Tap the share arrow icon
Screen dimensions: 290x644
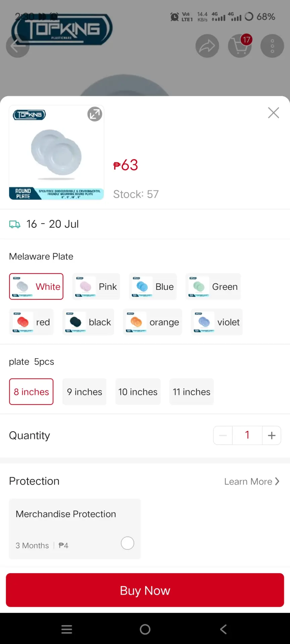[207, 46]
